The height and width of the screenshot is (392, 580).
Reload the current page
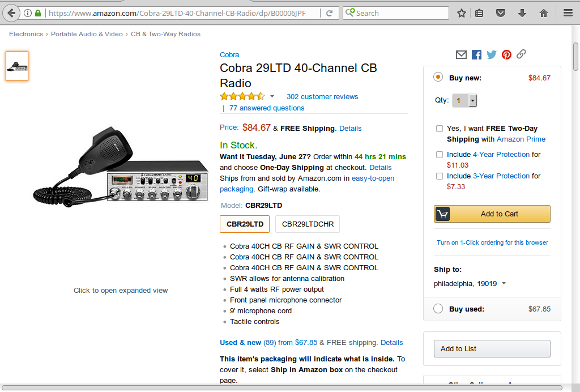330,13
